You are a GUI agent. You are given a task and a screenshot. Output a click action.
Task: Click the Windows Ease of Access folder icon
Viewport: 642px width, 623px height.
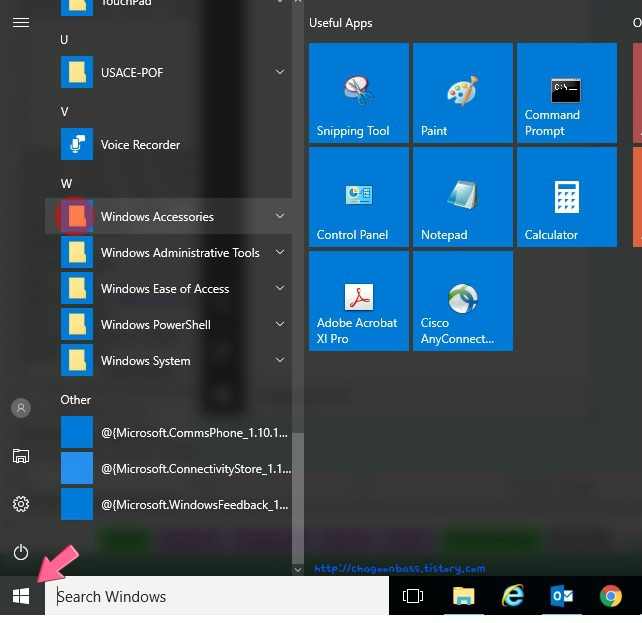(x=77, y=288)
